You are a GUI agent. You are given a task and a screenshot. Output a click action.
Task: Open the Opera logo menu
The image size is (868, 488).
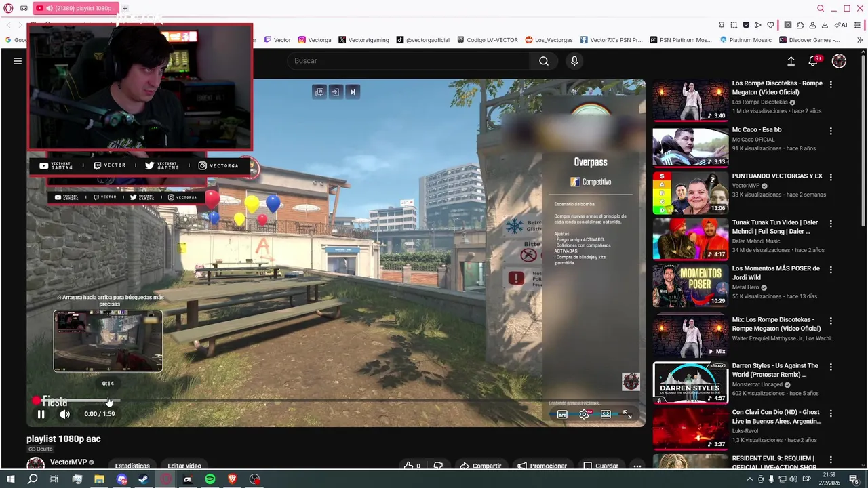pos(8,8)
